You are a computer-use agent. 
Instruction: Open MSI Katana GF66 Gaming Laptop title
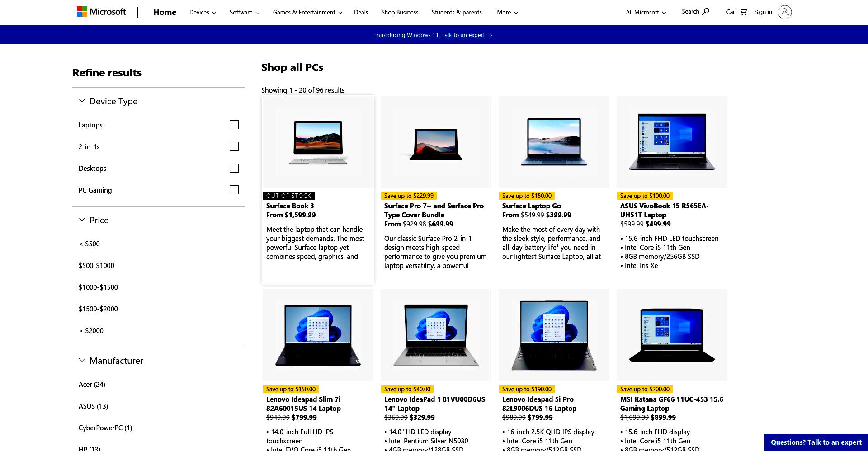(x=672, y=404)
